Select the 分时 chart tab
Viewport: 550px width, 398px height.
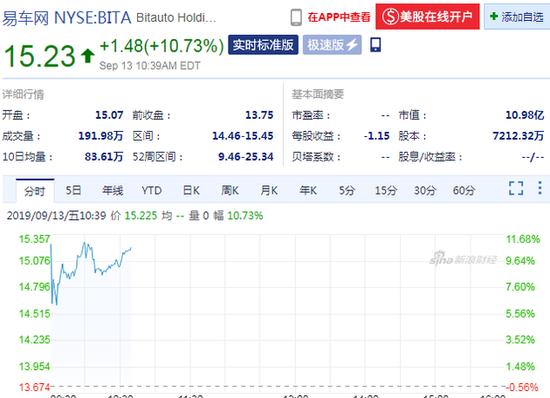35,191
